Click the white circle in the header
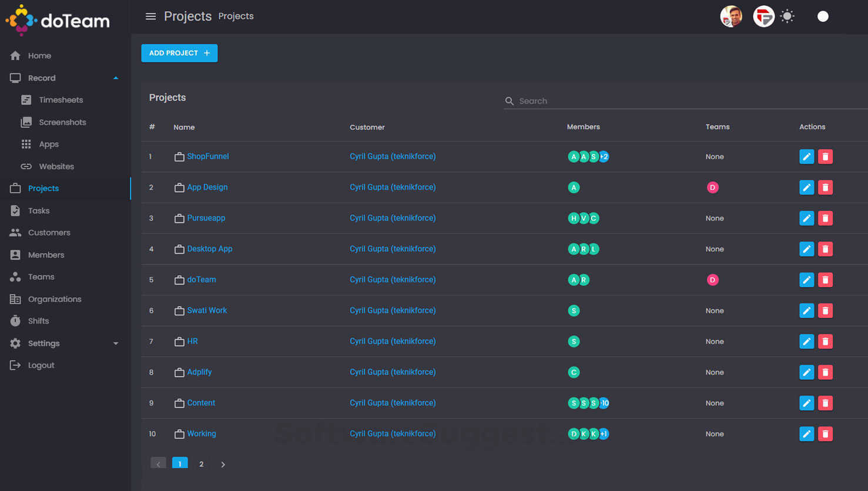The height and width of the screenshot is (491, 868). (x=823, y=16)
